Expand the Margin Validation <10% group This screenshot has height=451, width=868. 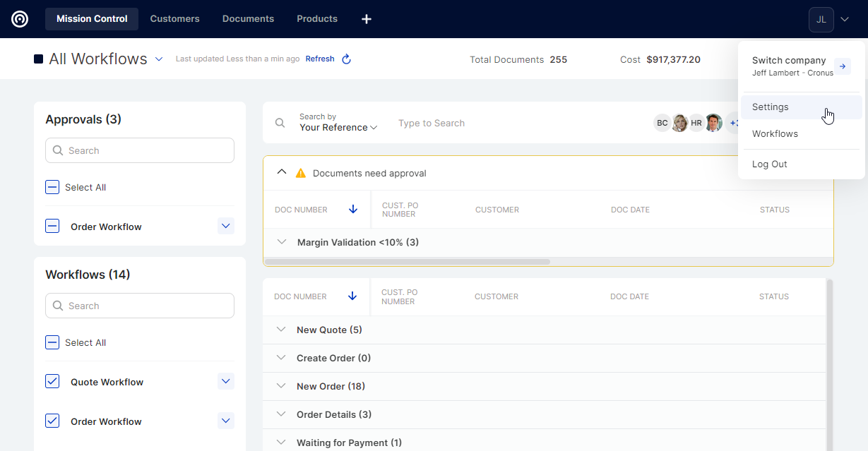282,242
